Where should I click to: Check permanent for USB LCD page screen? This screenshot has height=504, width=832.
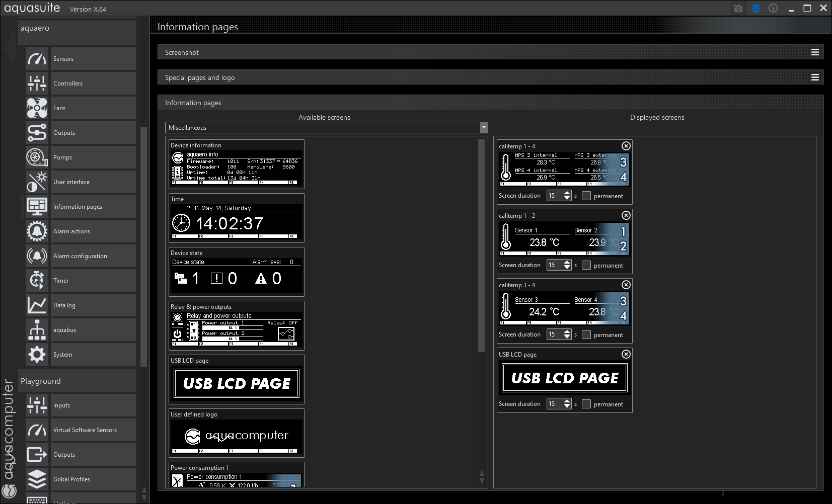[586, 404]
